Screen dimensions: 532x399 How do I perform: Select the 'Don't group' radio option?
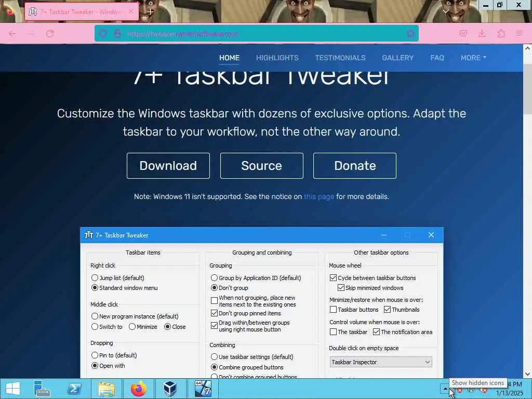click(x=214, y=288)
